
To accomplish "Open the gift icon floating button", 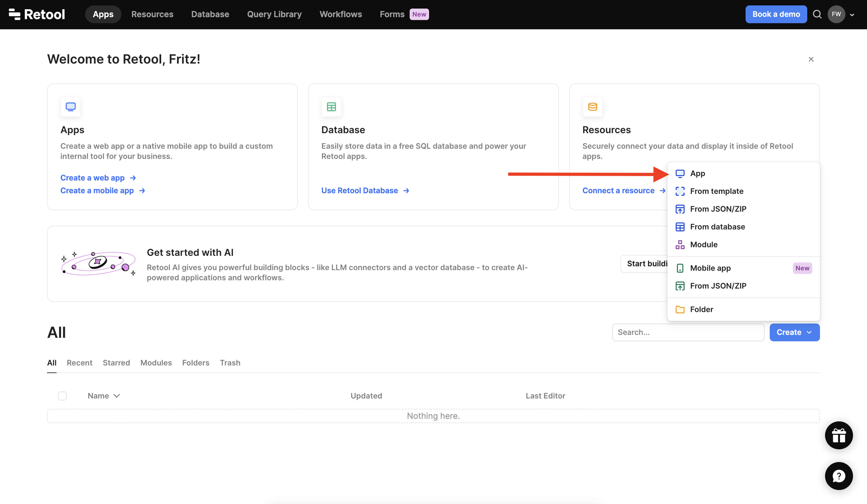I will coord(838,435).
